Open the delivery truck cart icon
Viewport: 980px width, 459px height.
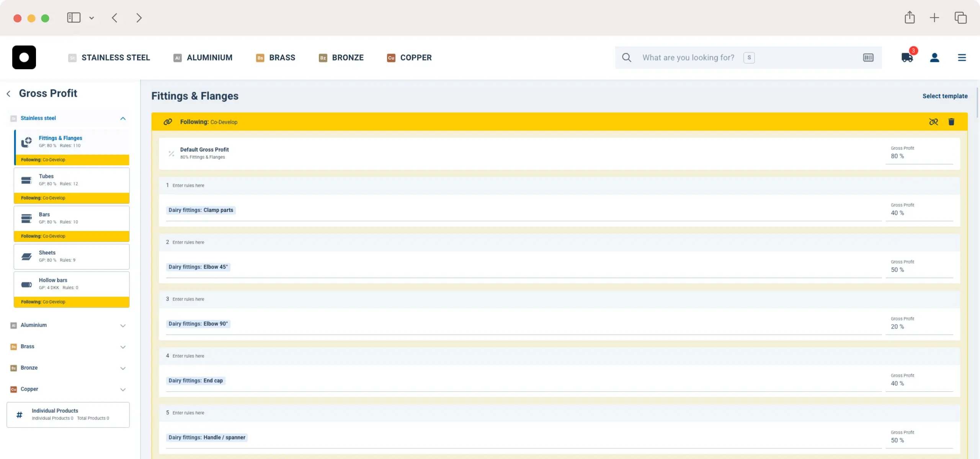click(x=907, y=57)
